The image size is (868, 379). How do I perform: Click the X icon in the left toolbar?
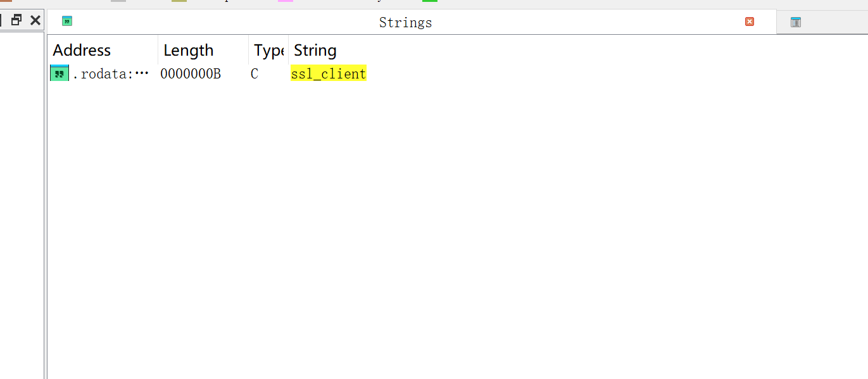click(35, 20)
